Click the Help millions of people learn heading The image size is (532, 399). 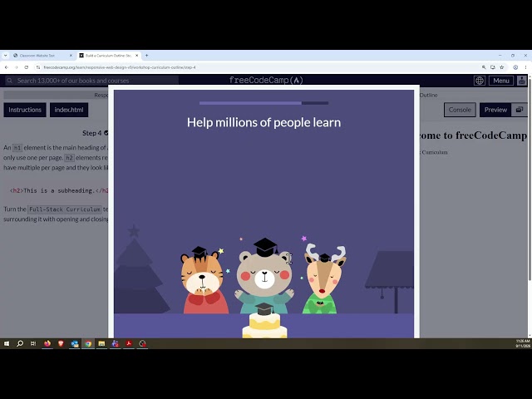(264, 122)
